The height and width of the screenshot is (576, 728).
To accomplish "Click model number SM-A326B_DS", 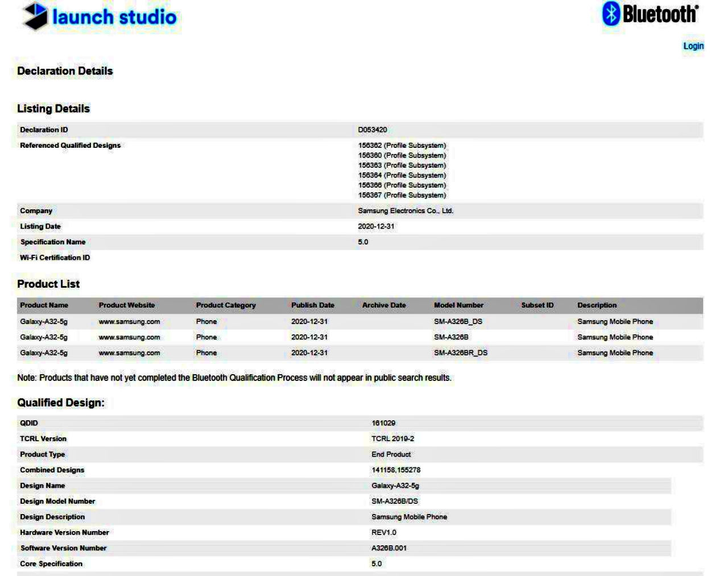I will click(x=458, y=322).
